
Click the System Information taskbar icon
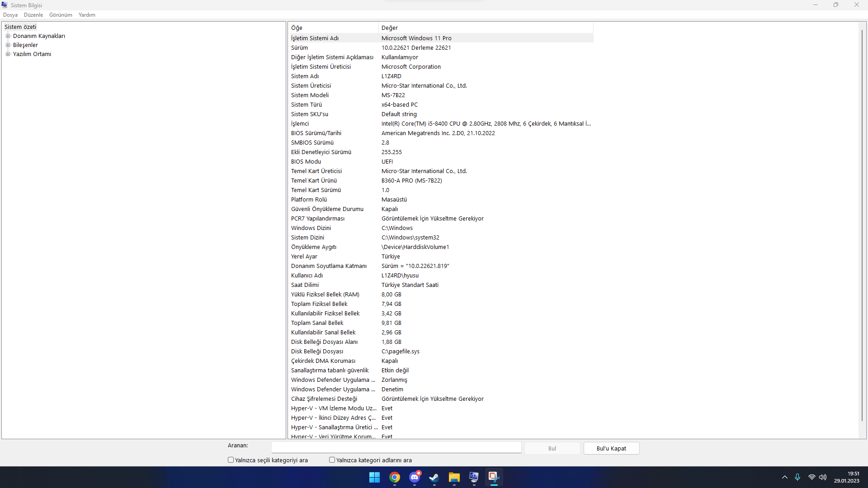pos(474,478)
